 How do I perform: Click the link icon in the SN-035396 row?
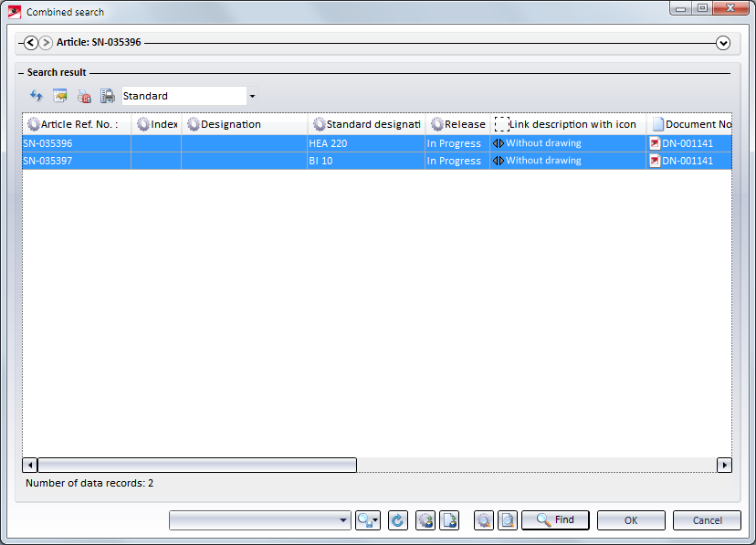tap(498, 143)
